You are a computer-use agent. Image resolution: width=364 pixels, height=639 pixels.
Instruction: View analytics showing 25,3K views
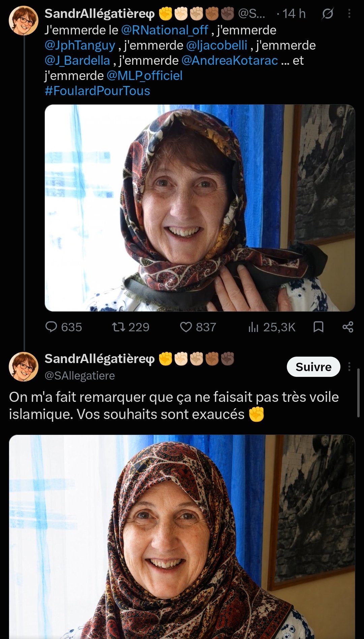[253, 327]
